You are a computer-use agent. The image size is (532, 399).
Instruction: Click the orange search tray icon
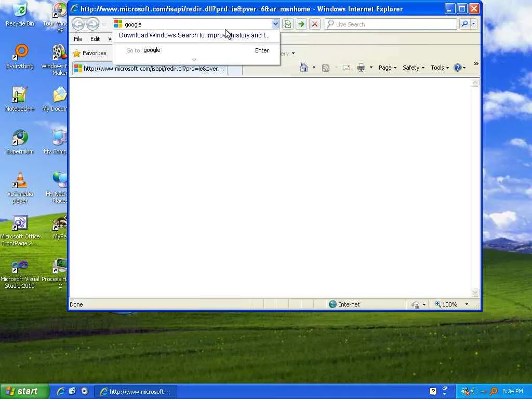(494, 391)
